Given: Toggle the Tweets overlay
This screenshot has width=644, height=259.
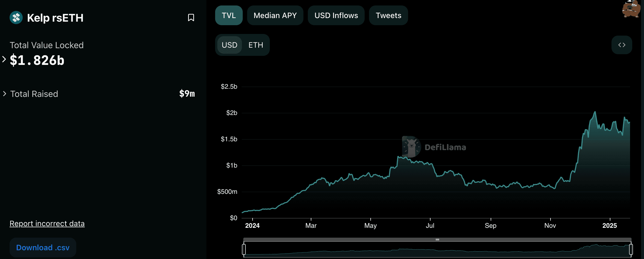Looking at the screenshot, I should click(388, 15).
